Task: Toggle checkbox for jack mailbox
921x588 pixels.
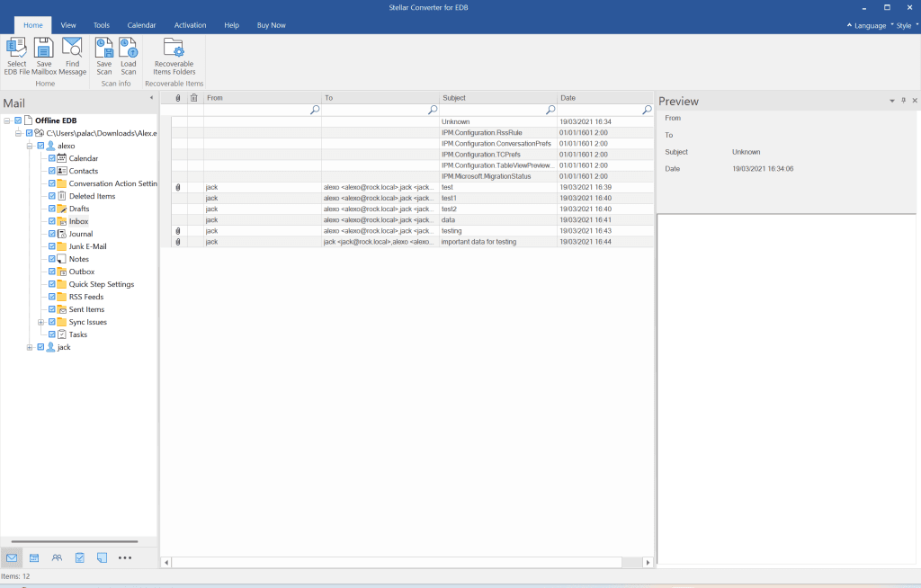Action: pos(40,347)
